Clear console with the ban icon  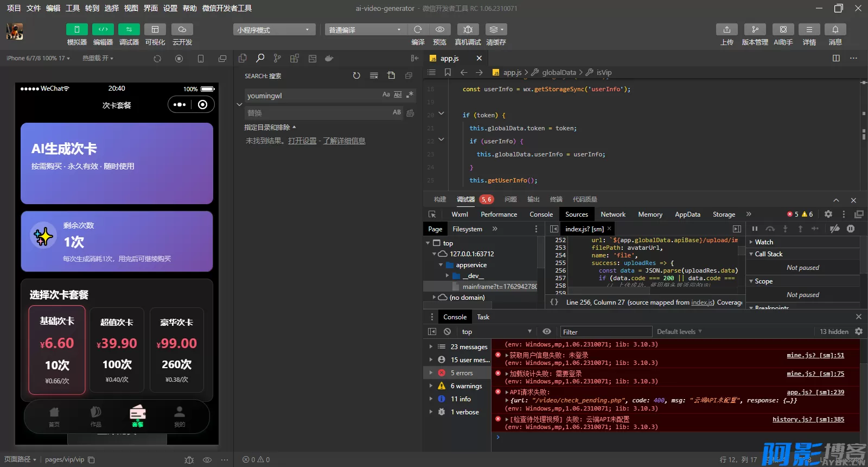pyautogui.click(x=447, y=332)
